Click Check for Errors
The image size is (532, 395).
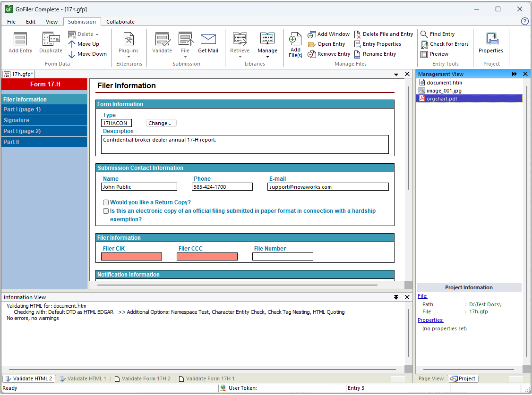point(445,44)
